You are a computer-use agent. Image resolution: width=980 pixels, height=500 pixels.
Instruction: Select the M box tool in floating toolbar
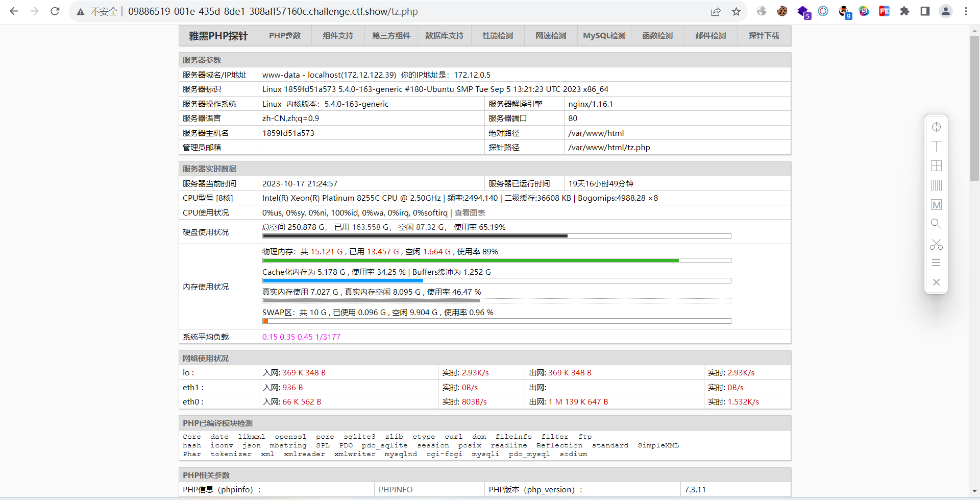click(936, 205)
